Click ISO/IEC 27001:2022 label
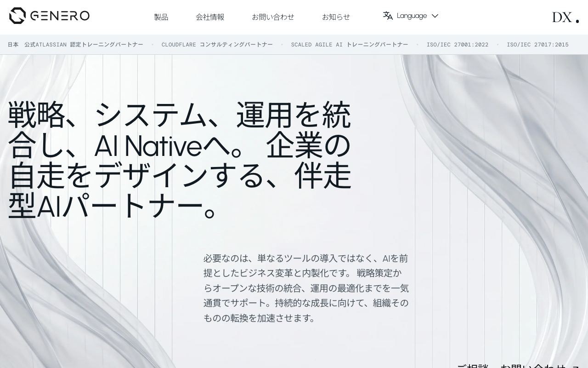The image size is (588, 368). pyautogui.click(x=458, y=45)
